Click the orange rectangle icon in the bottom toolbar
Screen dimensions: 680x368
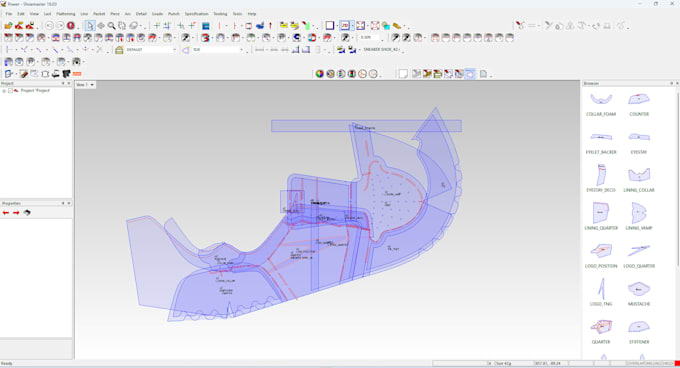(x=77, y=74)
